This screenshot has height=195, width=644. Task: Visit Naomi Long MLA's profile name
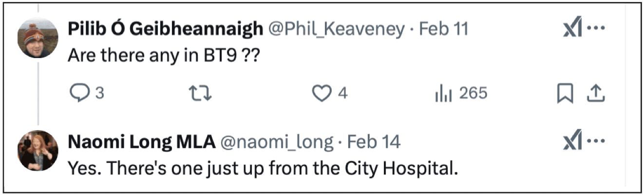141,142
